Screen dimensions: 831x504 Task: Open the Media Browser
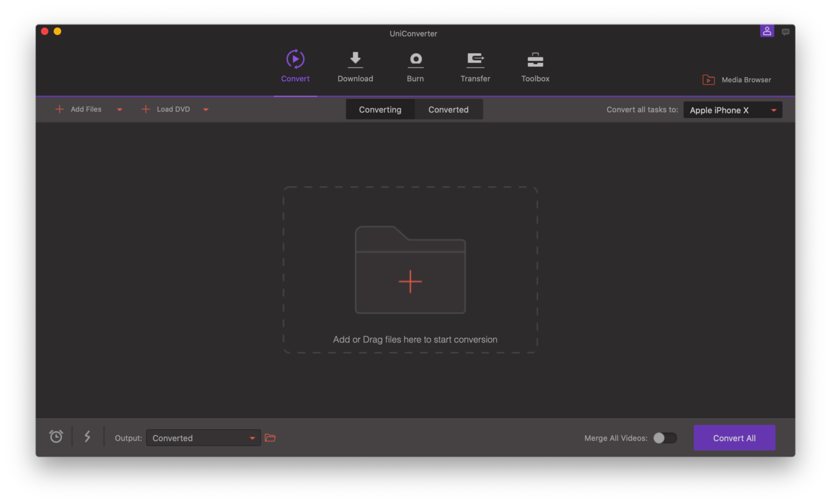pyautogui.click(x=737, y=80)
